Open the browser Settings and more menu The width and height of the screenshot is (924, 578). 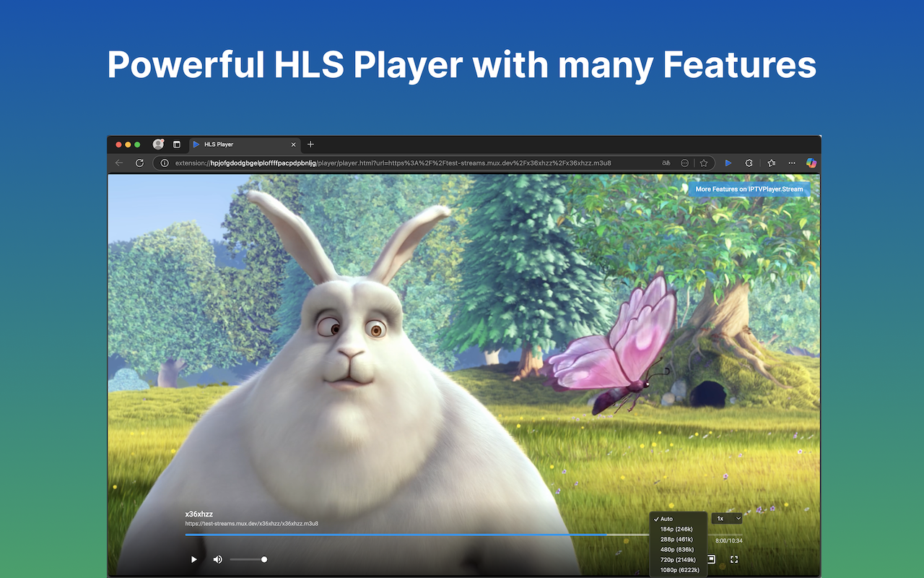click(x=792, y=163)
